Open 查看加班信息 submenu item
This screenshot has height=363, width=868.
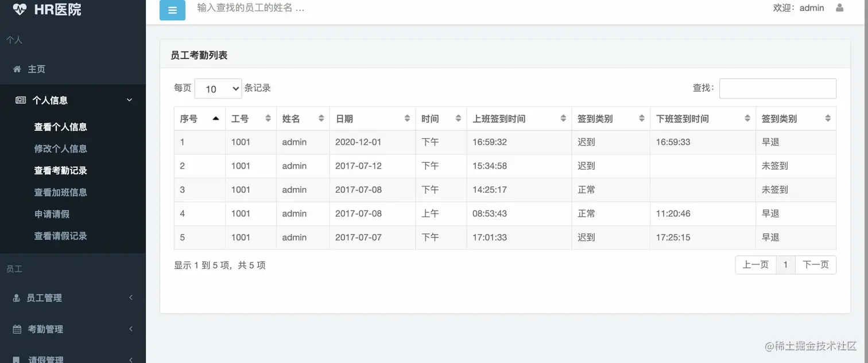click(60, 192)
